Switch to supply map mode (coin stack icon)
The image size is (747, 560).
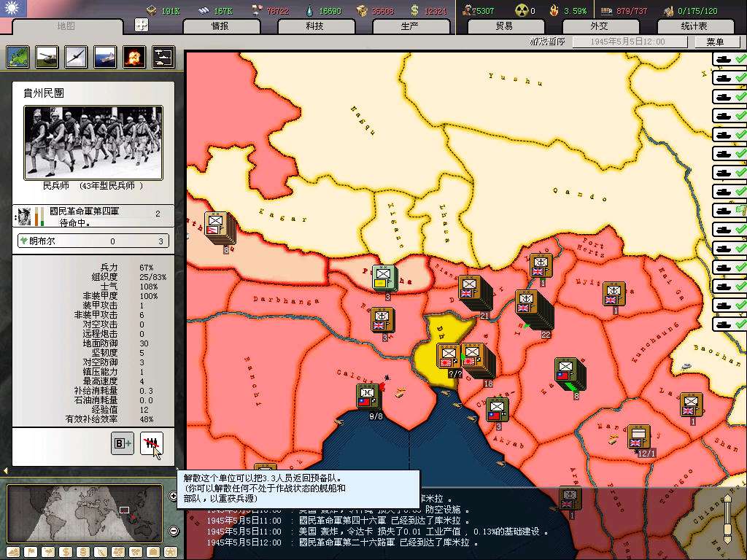click(x=83, y=553)
